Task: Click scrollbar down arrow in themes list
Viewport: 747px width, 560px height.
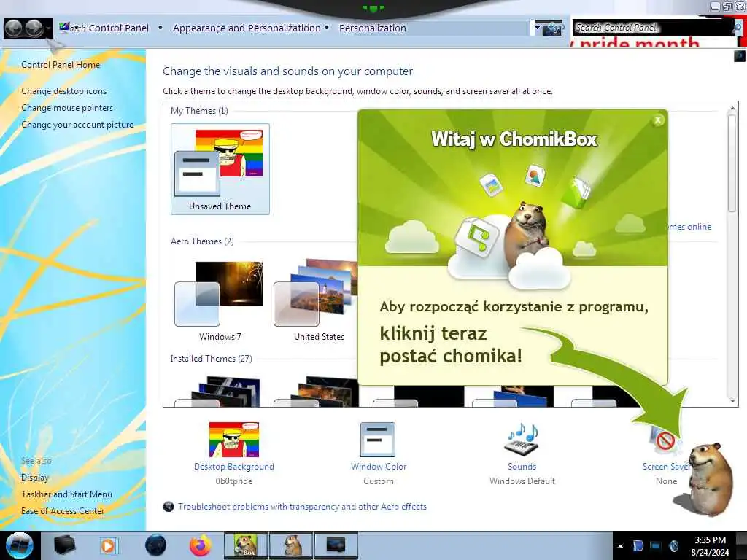Action: coord(732,400)
